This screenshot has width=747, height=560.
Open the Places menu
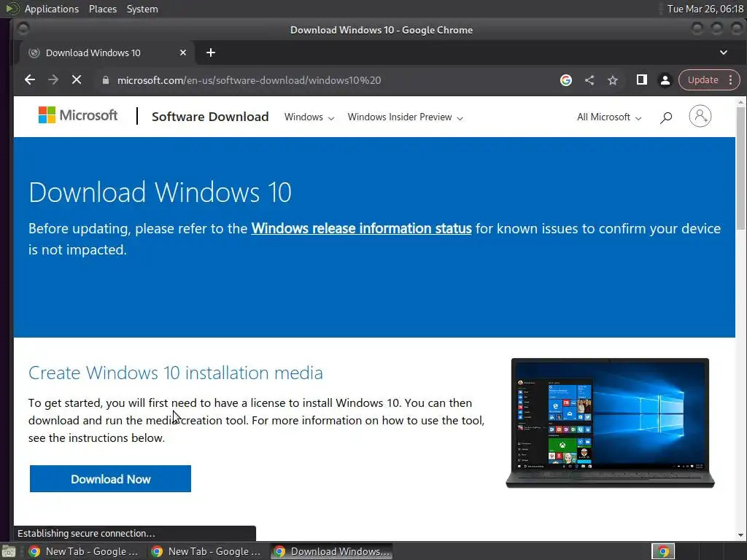coord(102,9)
